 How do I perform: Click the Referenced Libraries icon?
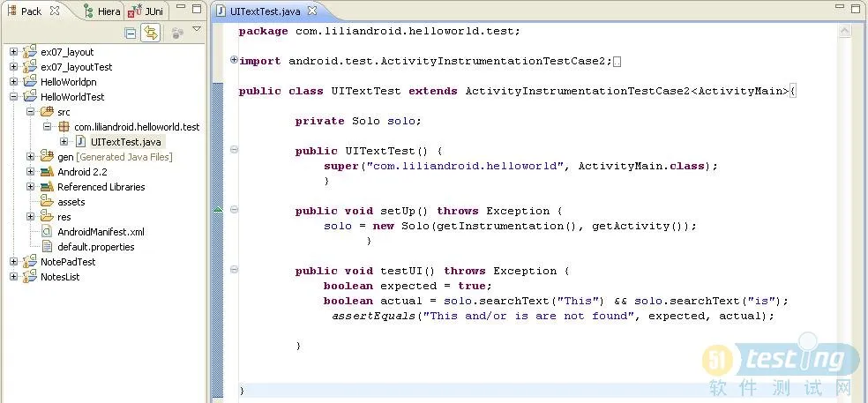point(47,187)
